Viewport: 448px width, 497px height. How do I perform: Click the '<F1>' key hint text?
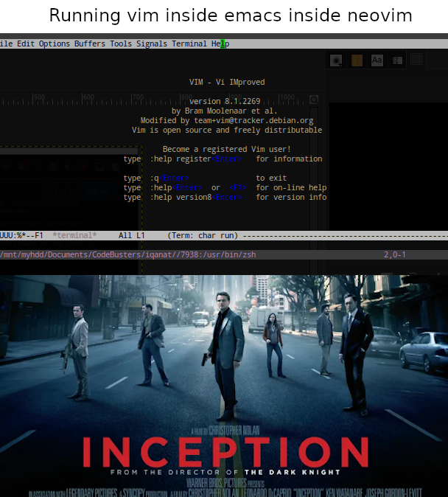[237, 187]
